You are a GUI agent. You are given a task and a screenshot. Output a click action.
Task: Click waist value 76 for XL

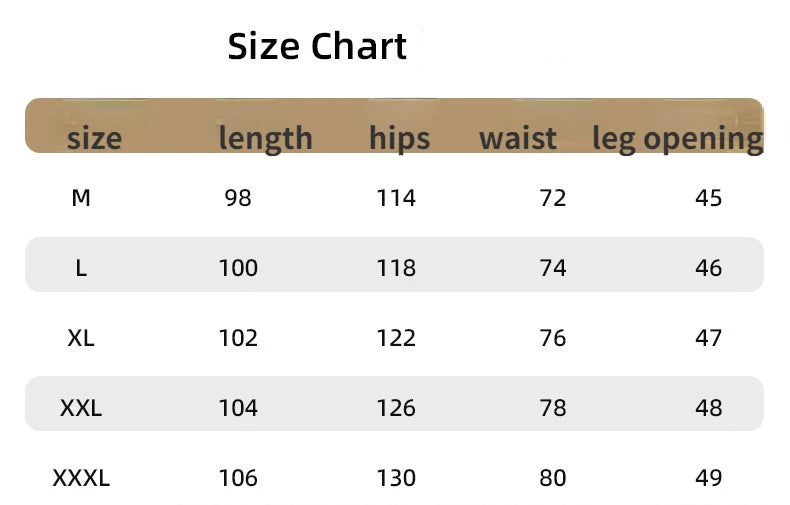(553, 338)
